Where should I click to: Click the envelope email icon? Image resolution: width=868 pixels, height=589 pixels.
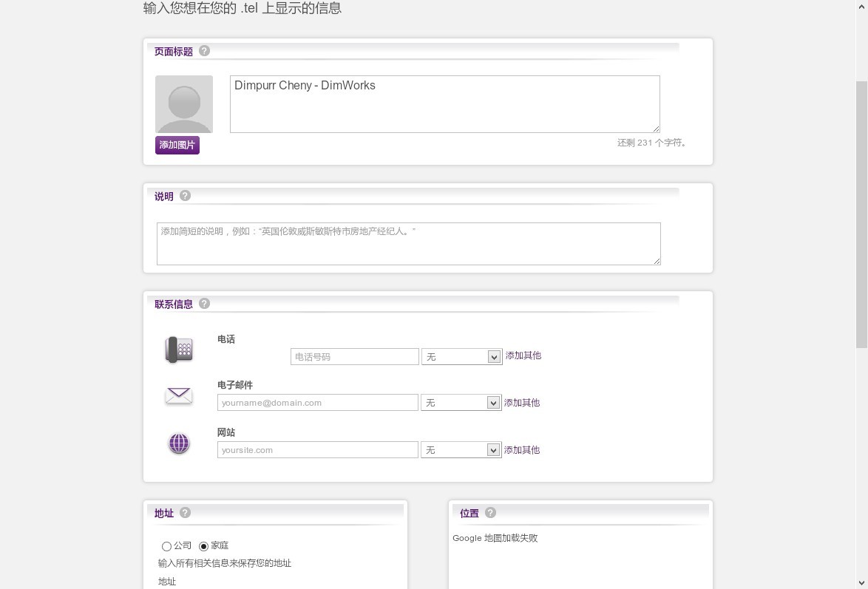[179, 396]
